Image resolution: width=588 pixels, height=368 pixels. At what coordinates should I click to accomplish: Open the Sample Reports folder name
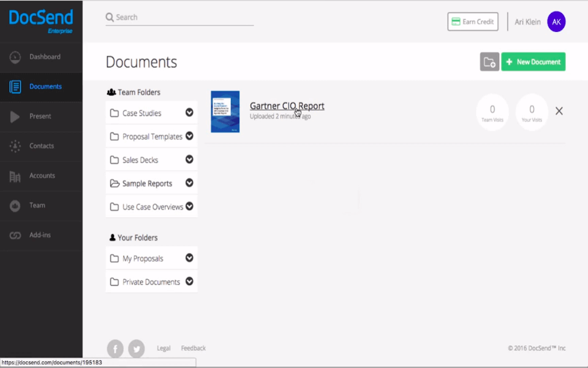pos(147,184)
